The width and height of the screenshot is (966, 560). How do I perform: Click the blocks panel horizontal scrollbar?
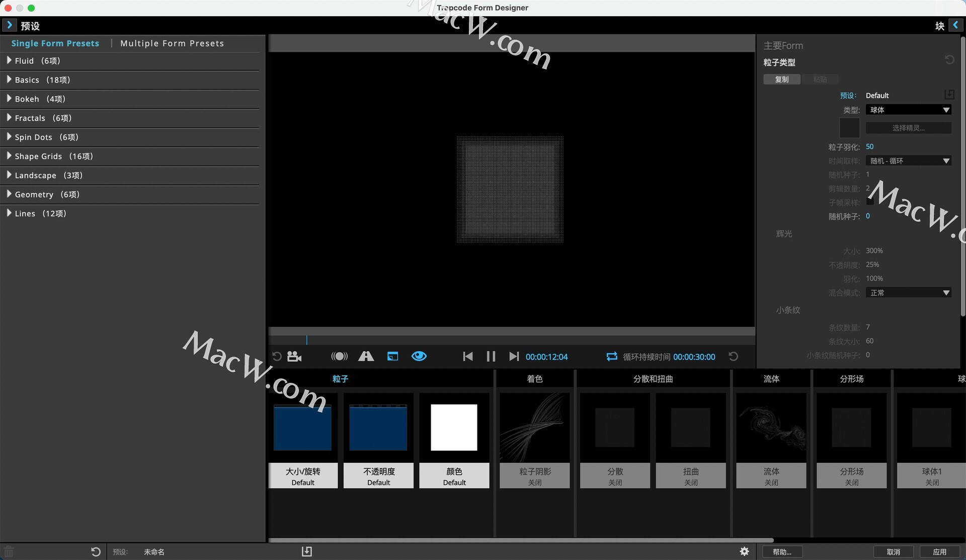521,540
